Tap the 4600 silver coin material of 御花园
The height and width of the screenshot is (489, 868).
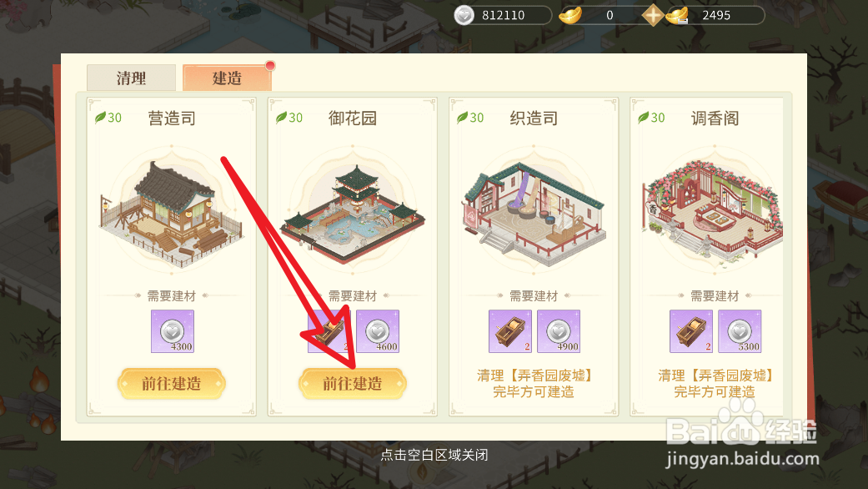pyautogui.click(x=378, y=331)
